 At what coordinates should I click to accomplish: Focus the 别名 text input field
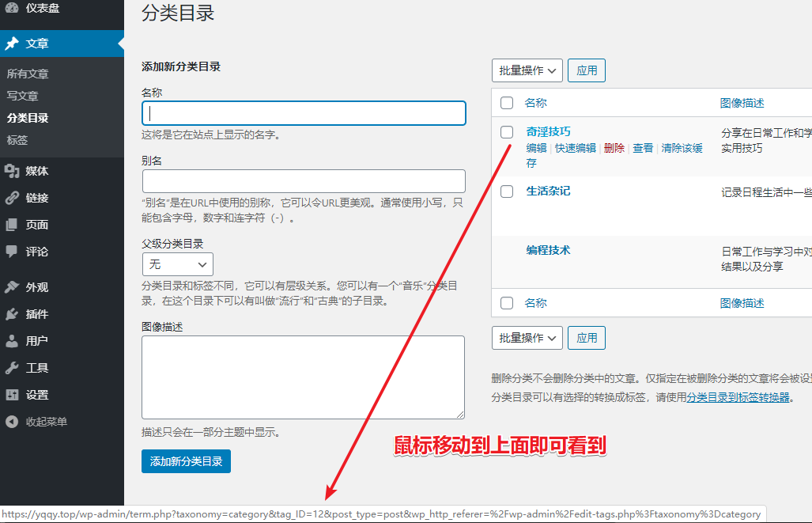304,181
